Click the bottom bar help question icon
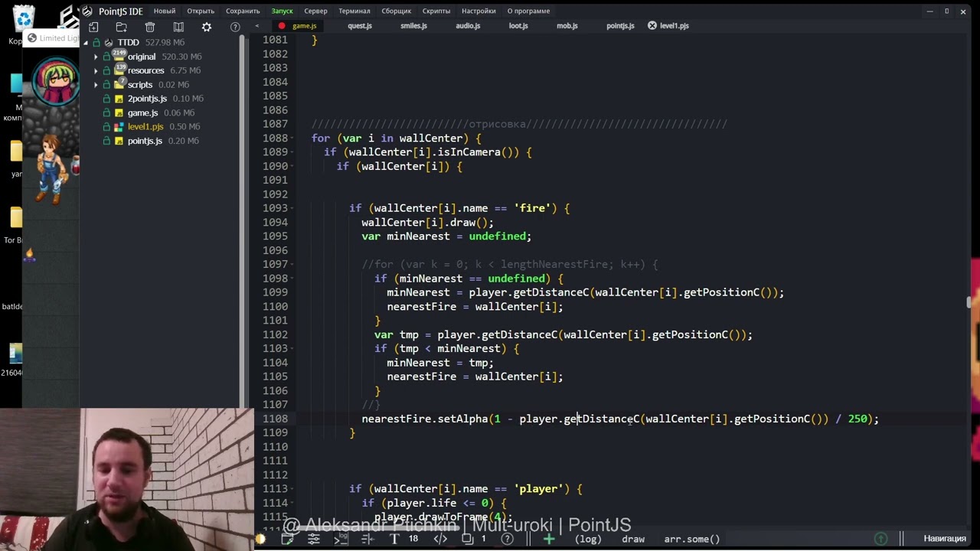 point(507,539)
